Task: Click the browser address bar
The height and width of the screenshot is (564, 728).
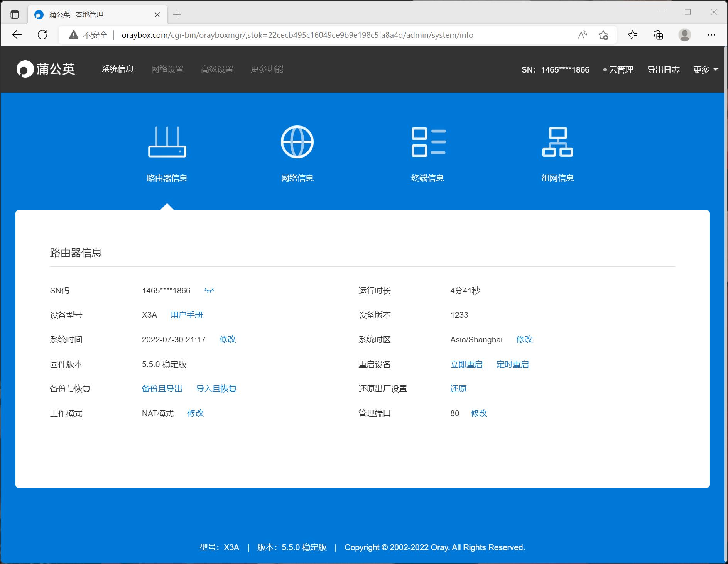Action: [297, 35]
